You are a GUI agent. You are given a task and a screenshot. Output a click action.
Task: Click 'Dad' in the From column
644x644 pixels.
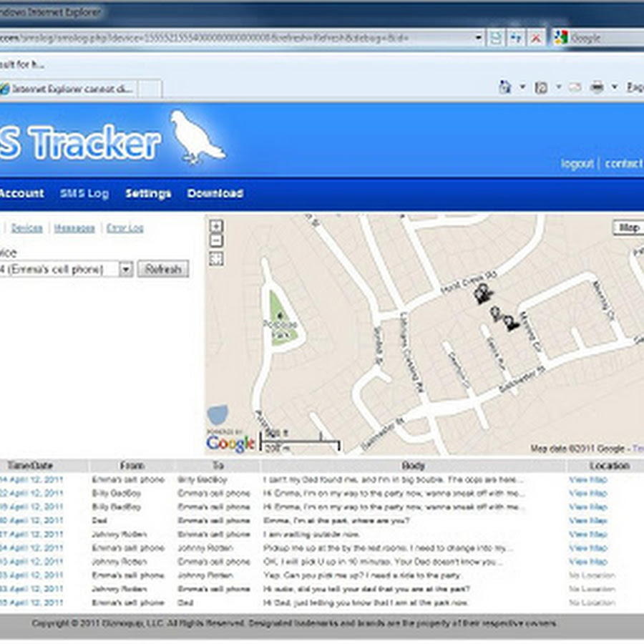(99, 520)
